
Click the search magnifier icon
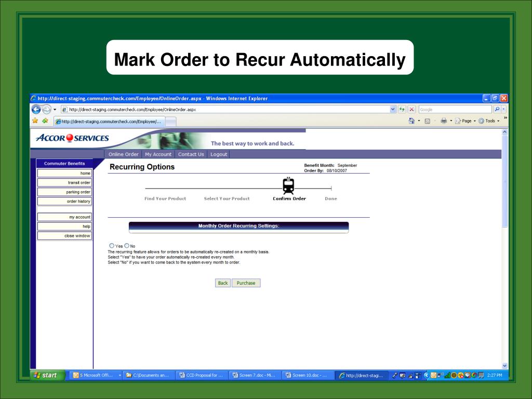point(496,110)
